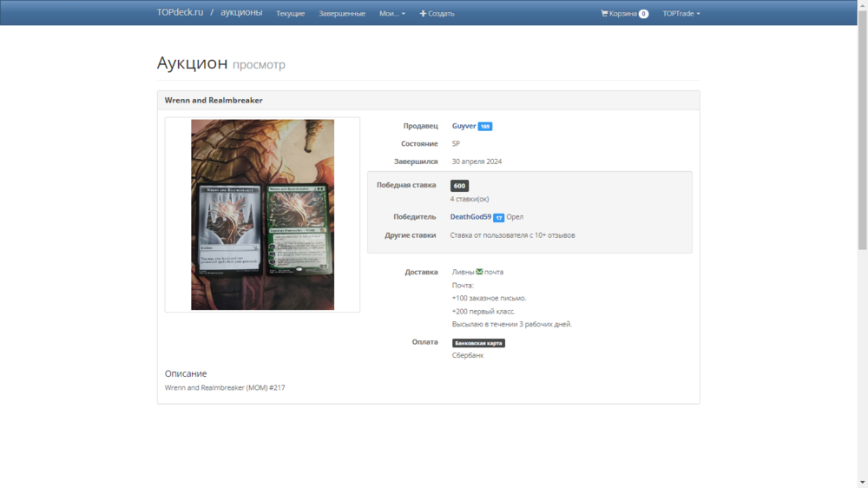Click the green envelope icon beside Ливны
868x488 pixels.
[x=480, y=272]
